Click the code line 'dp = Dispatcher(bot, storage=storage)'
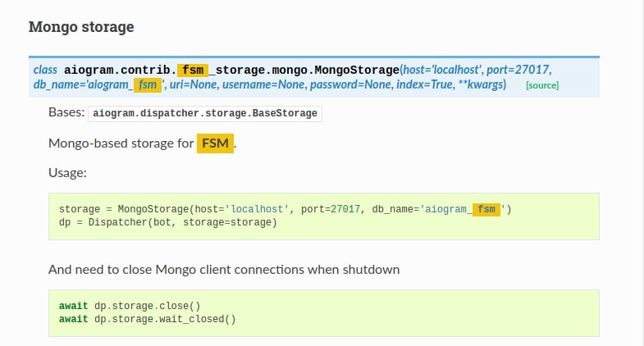This screenshot has height=346, width=644. click(168, 222)
